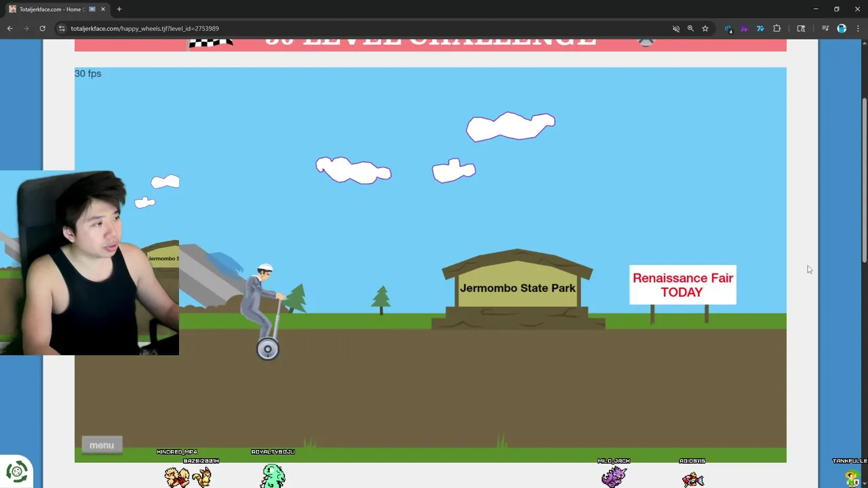Click the Jermombo State Park sign

pos(517,289)
